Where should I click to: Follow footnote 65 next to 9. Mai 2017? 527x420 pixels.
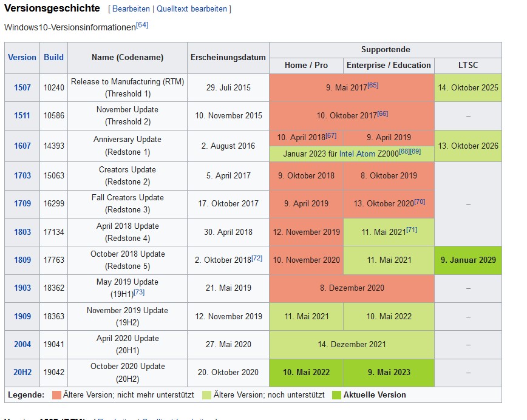click(373, 85)
